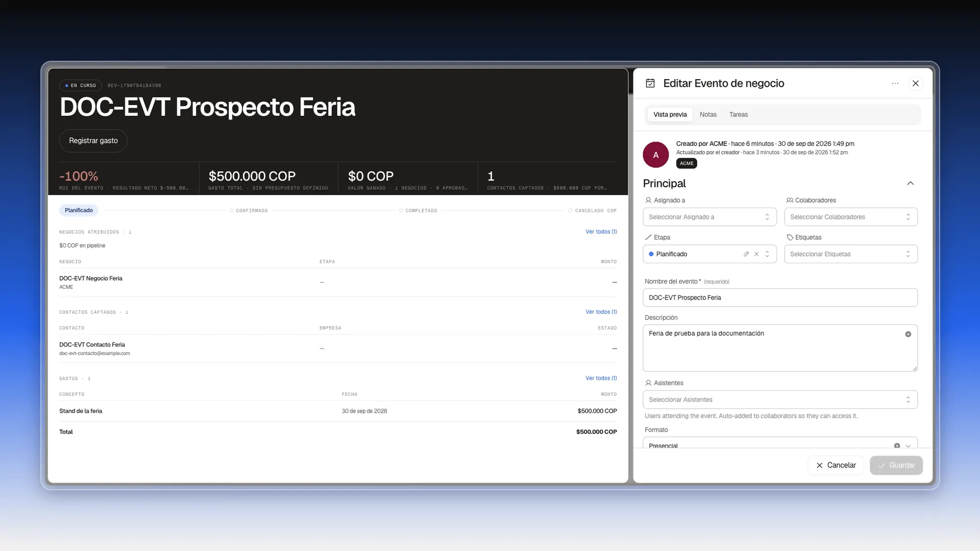The width and height of the screenshot is (980, 551).
Task: Switch to the Vista previa tab
Action: pos(670,114)
